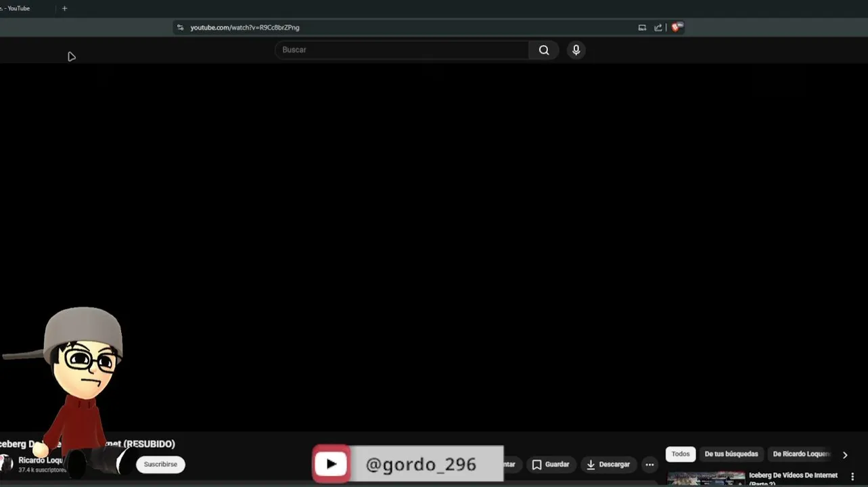Click the black video player area
The width and height of the screenshot is (868, 487).
(433, 248)
